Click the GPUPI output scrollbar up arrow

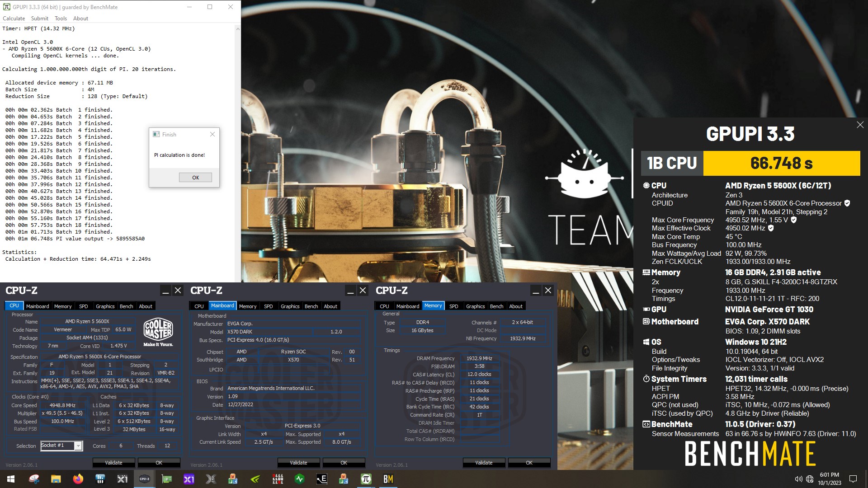point(238,28)
